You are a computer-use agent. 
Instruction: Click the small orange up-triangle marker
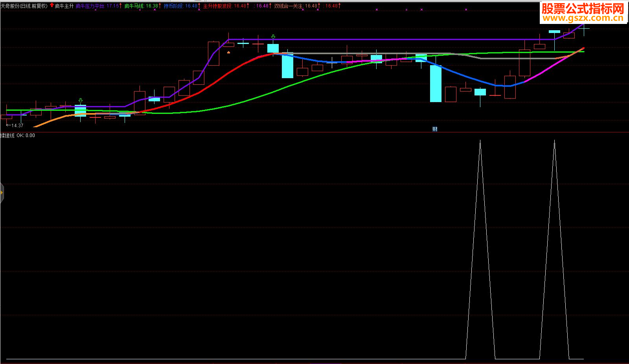pyautogui.click(x=229, y=52)
